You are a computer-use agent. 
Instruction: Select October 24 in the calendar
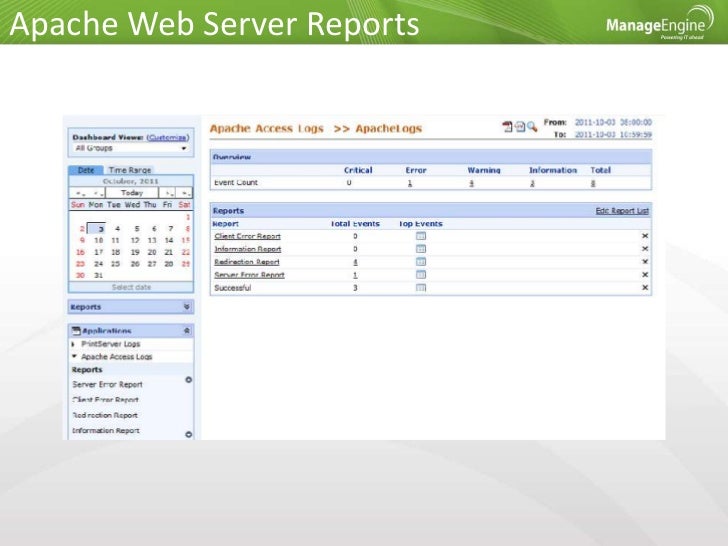(98, 264)
